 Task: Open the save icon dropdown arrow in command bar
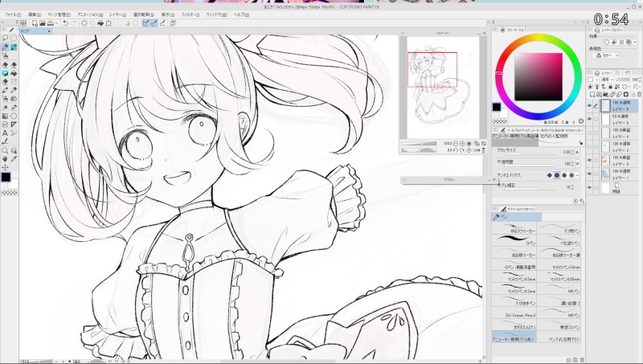(x=56, y=23)
